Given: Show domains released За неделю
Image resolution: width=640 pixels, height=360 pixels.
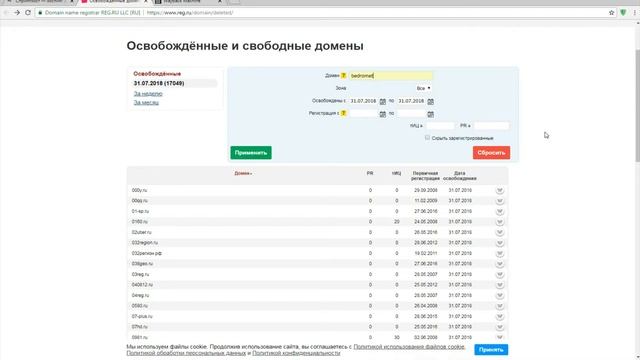Looking at the screenshot, I should 148,94.
